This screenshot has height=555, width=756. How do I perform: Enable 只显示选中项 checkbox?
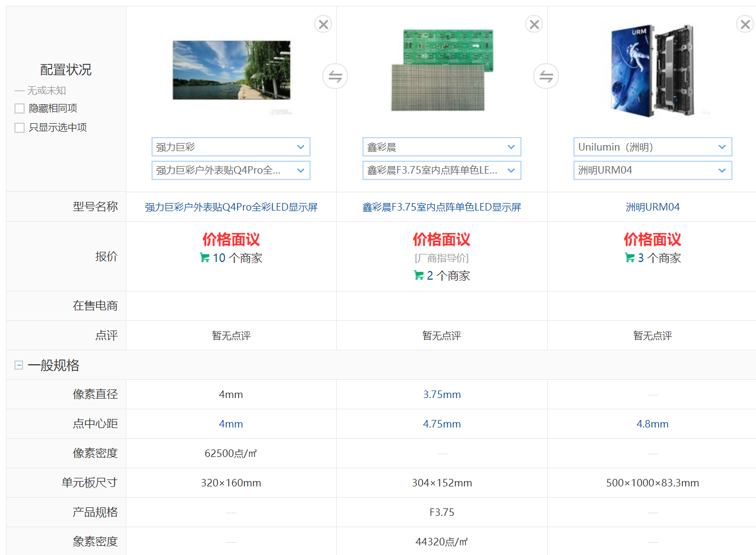coord(20,127)
